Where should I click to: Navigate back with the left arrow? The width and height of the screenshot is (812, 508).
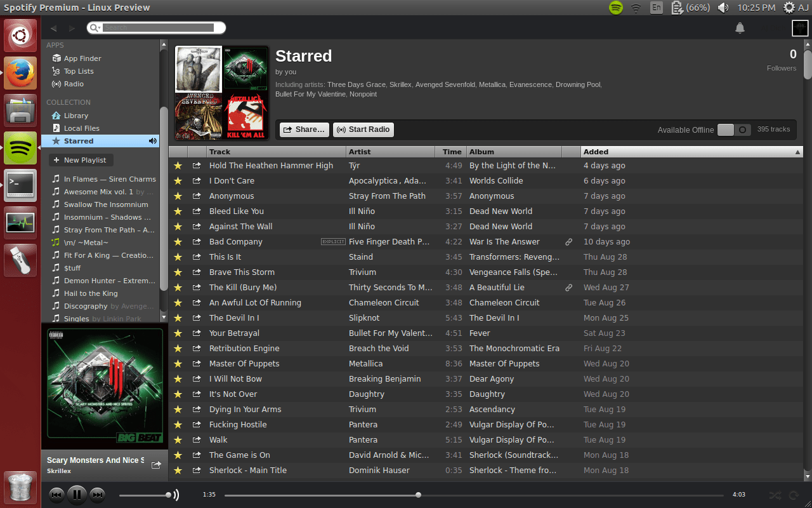coord(54,28)
